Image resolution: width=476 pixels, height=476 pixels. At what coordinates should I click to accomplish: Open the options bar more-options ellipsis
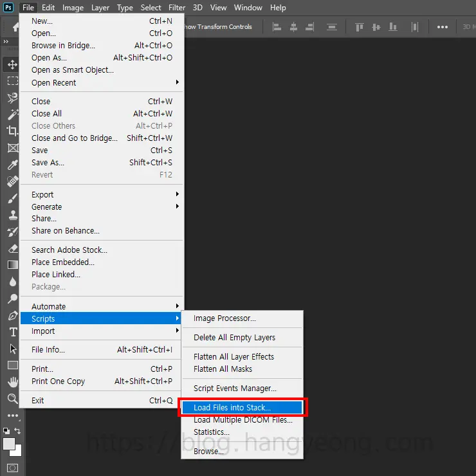443,27
